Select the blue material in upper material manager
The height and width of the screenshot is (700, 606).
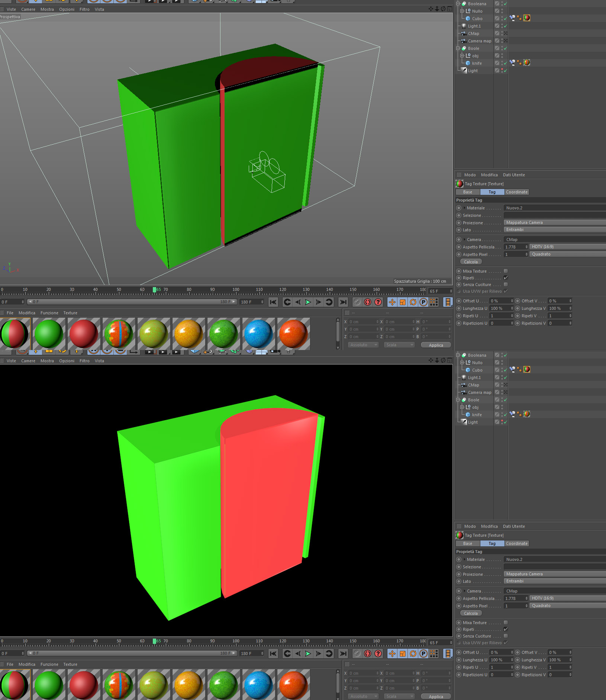click(259, 334)
